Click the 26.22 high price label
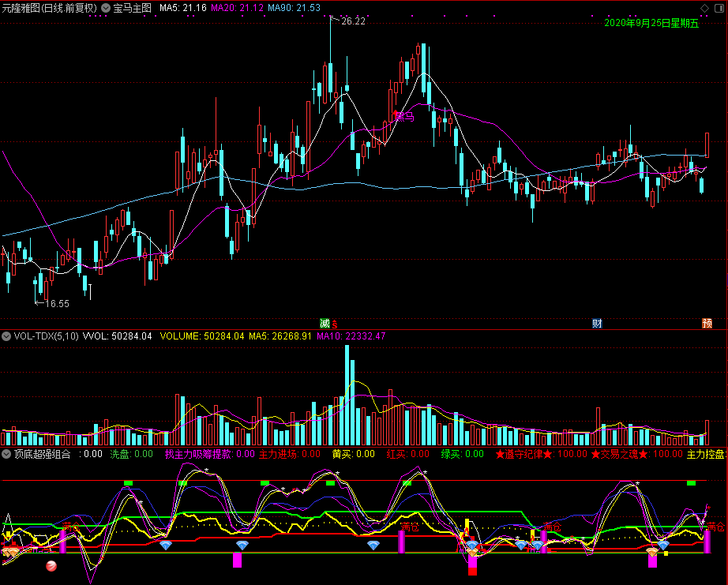The image size is (728, 585). [x=353, y=21]
